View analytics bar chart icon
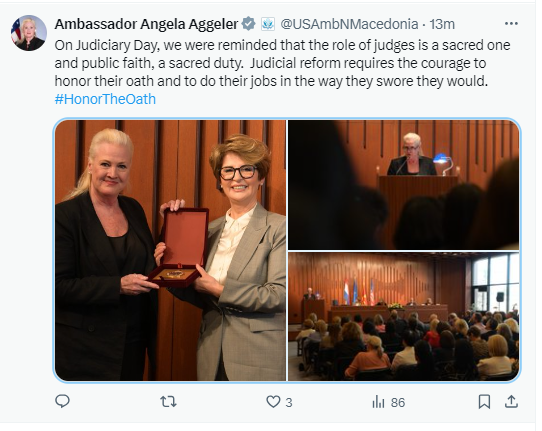The height and width of the screenshot is (431, 542). tap(379, 402)
